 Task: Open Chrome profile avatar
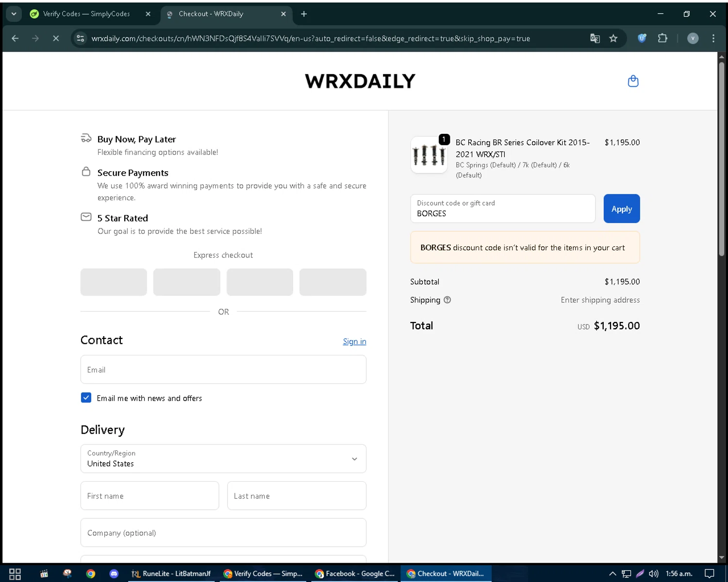click(693, 38)
